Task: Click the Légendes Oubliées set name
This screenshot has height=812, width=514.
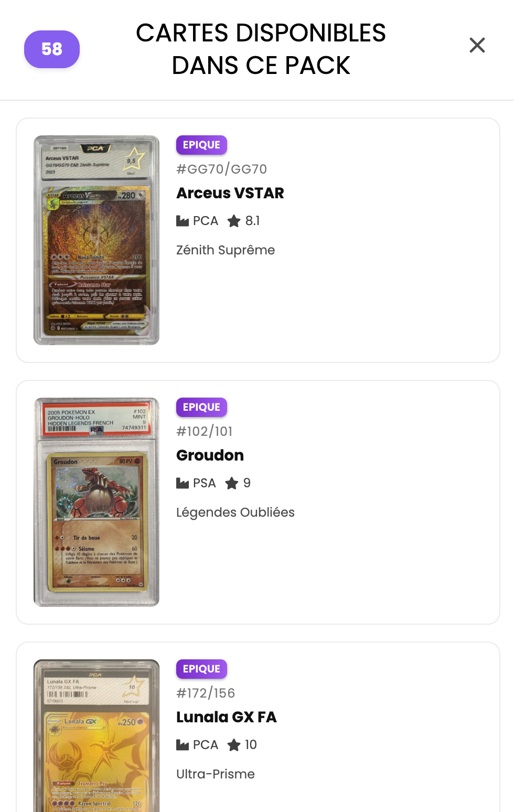Action: tap(235, 512)
